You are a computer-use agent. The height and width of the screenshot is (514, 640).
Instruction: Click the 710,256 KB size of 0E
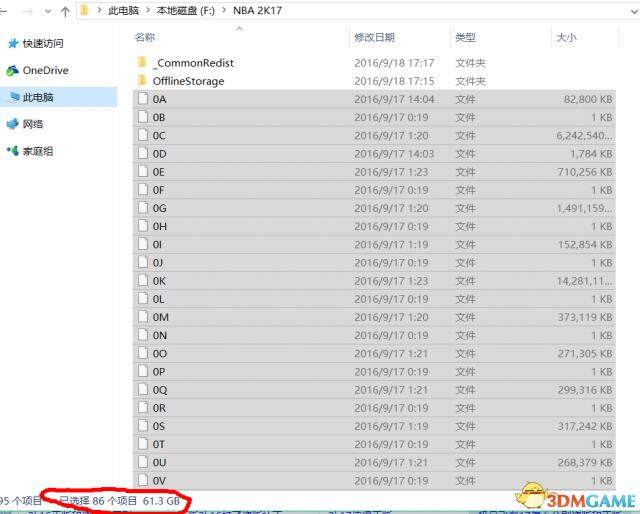coord(585,172)
